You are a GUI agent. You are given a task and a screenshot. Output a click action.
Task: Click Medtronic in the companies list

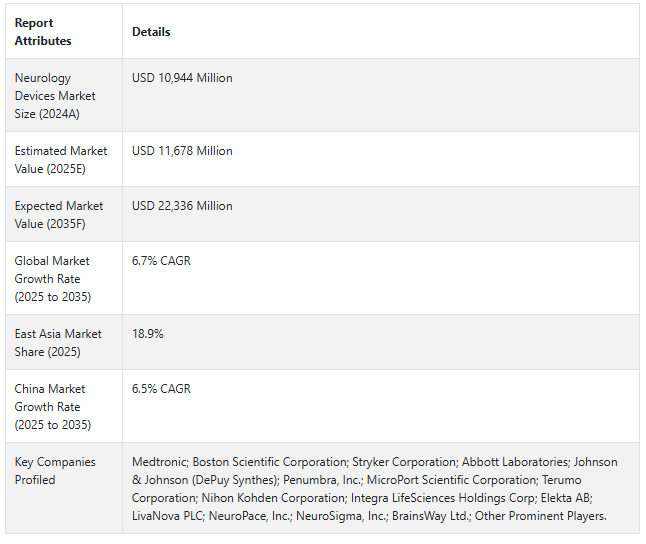159,462
